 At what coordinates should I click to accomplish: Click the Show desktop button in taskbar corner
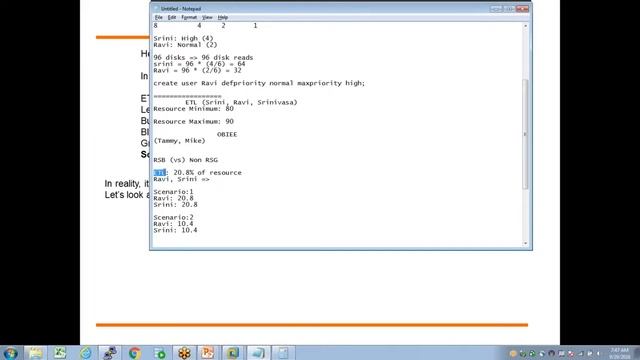coord(637,353)
